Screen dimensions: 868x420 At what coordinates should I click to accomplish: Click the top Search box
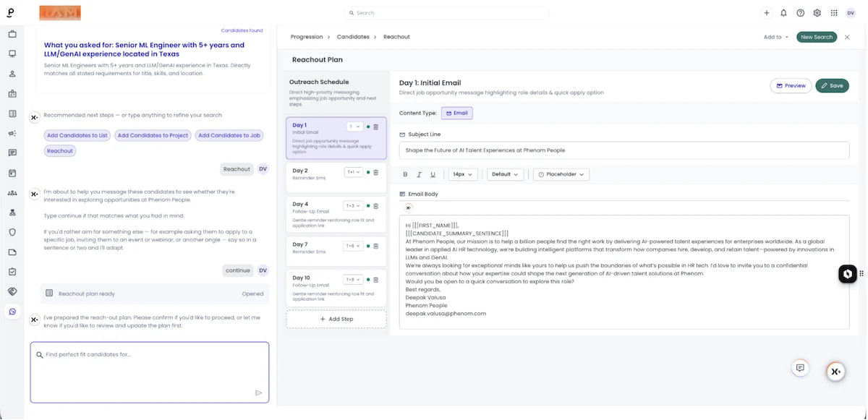pos(446,13)
